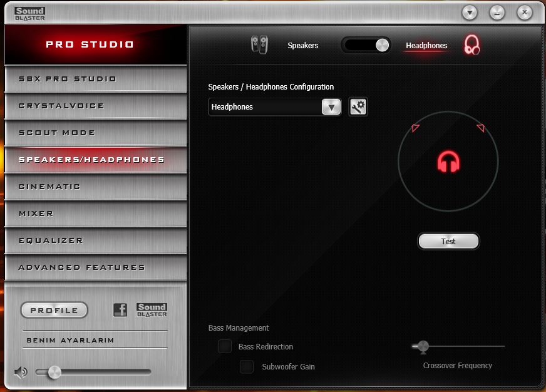Open CrystalVoice section

click(x=96, y=106)
